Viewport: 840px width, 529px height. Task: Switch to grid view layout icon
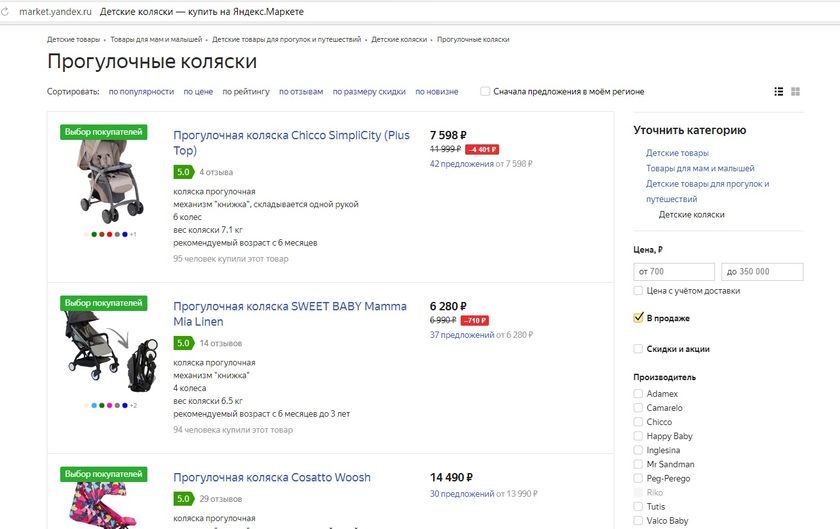coord(796,92)
